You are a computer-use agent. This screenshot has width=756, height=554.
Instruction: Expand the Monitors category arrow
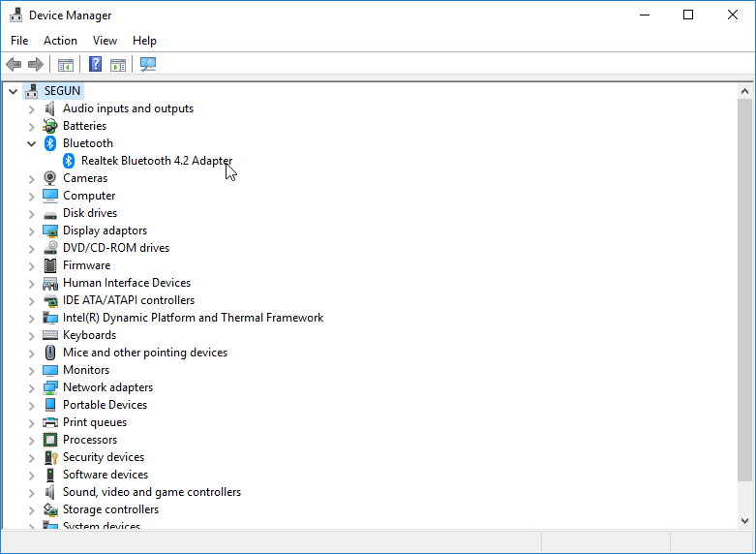[31, 371]
